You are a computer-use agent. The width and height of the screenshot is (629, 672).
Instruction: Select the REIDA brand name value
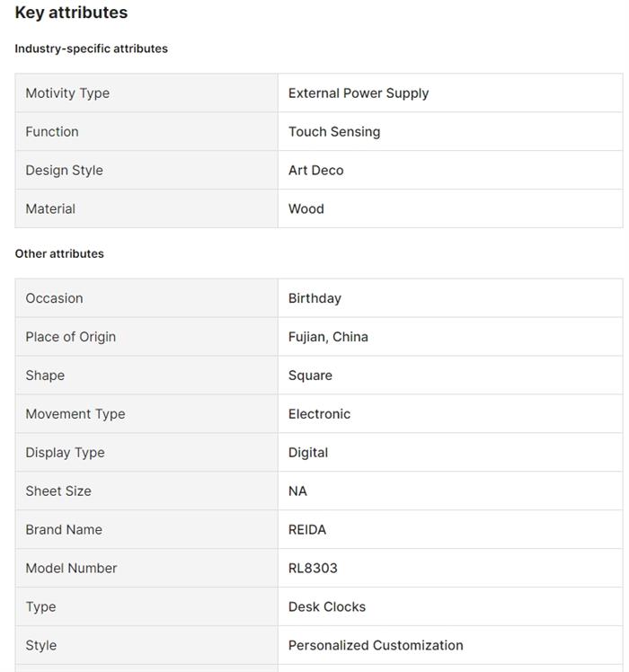[307, 530]
